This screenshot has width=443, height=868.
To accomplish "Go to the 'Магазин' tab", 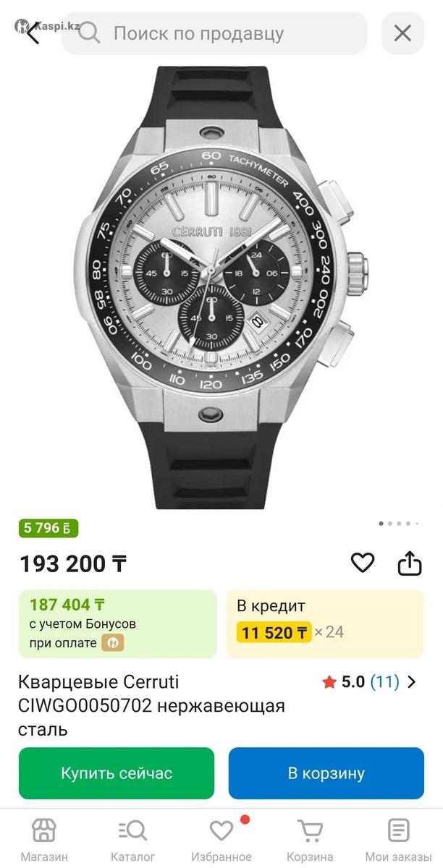I will coord(44,839).
